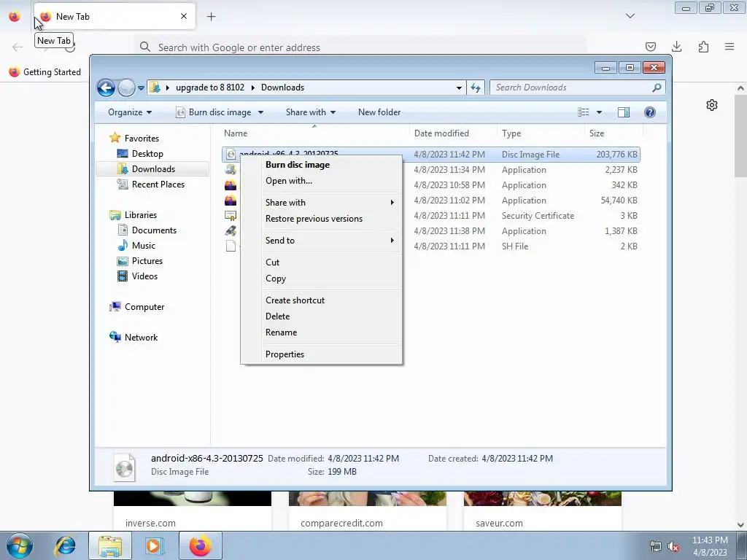This screenshot has width=747, height=560.
Task: Click the Firefox list all tabs chevron
Action: point(630,16)
